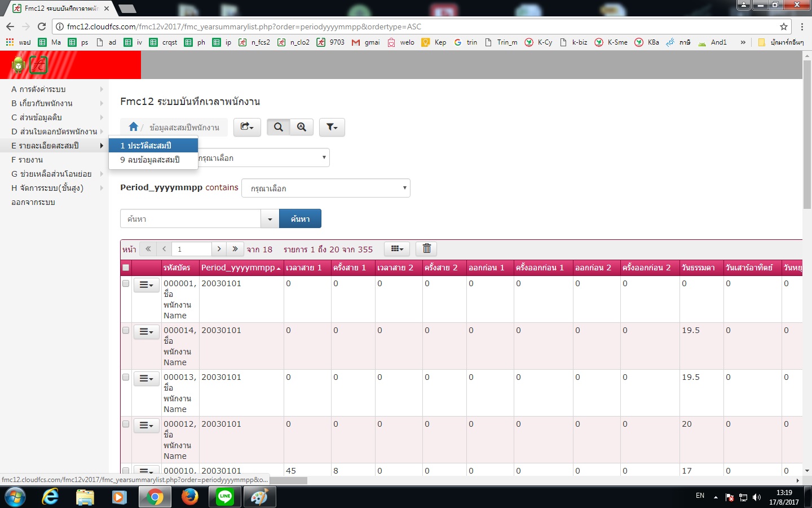
Task: Click ออกจากระบบ logout link
Action: [x=33, y=202]
